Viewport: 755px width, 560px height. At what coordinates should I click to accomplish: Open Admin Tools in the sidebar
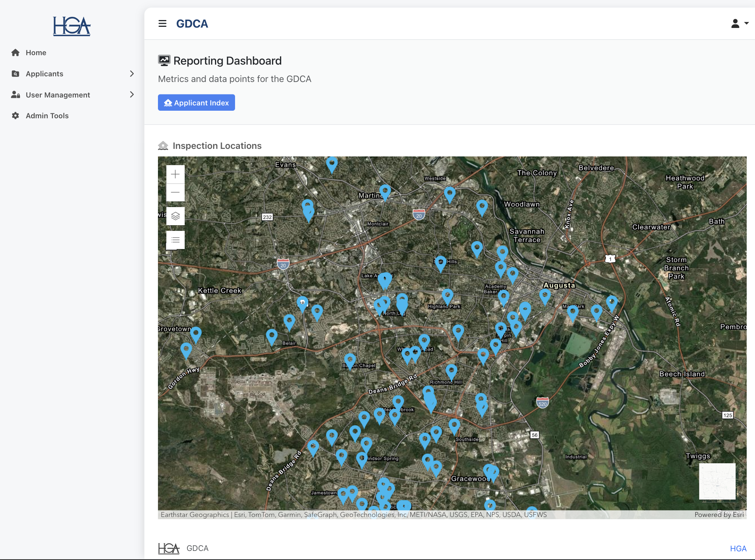click(x=47, y=116)
